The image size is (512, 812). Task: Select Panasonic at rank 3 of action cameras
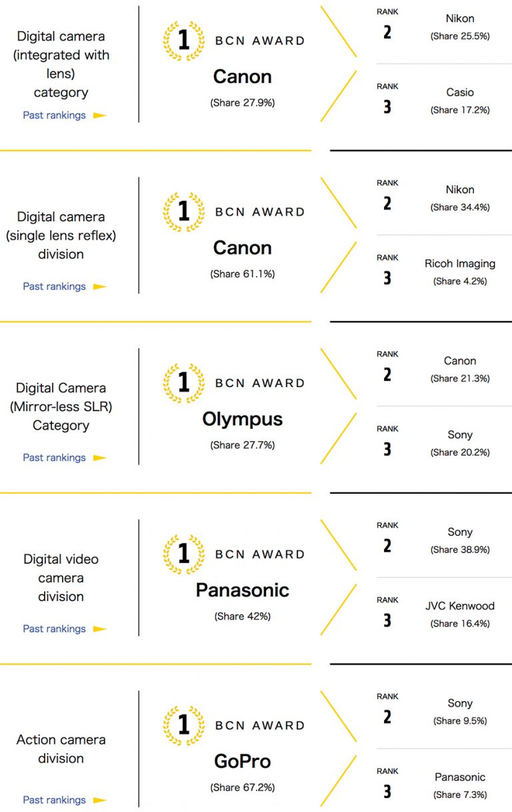(460, 777)
